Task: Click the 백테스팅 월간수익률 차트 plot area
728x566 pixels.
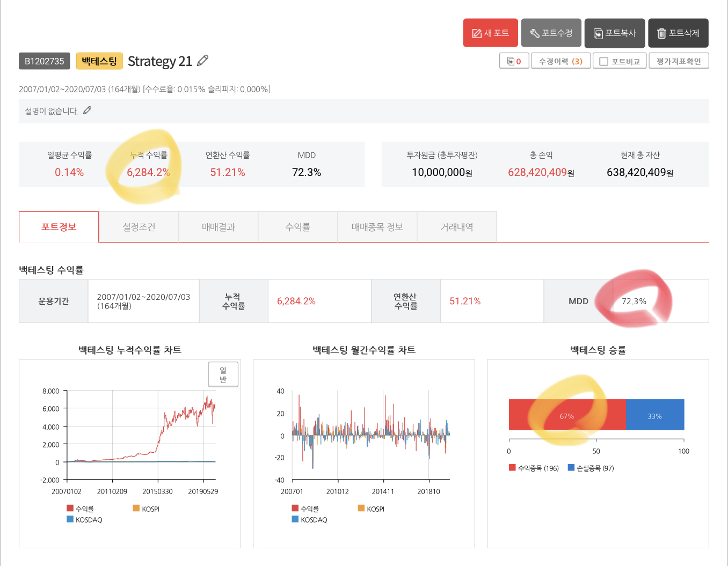Action: point(371,435)
